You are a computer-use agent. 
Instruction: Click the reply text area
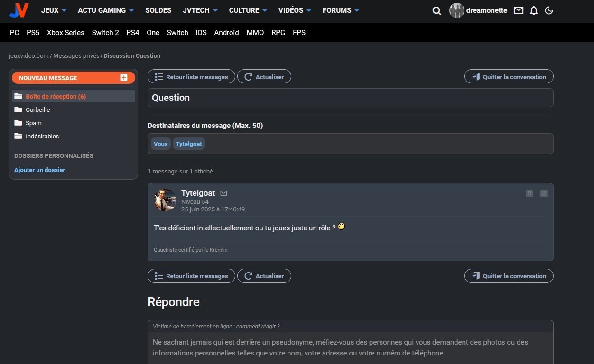point(351,348)
